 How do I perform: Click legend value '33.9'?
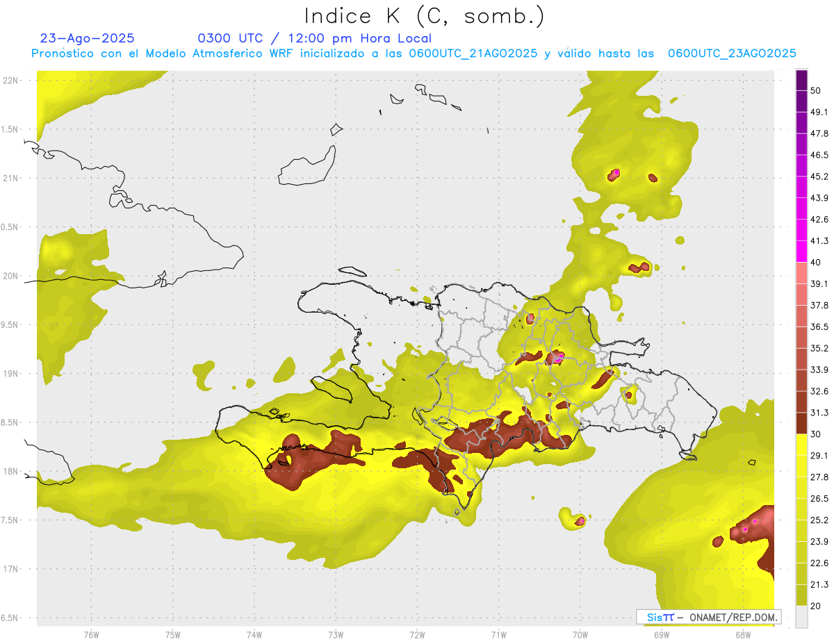coord(819,370)
